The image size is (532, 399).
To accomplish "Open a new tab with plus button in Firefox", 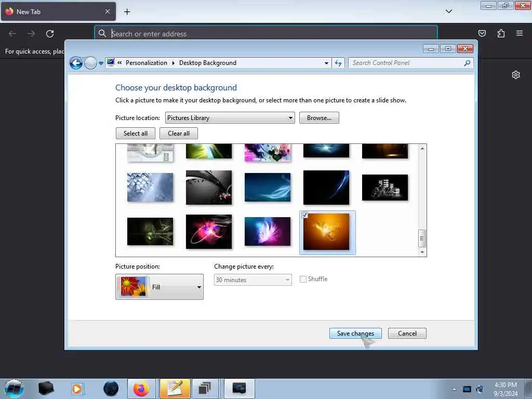I will [x=127, y=12].
